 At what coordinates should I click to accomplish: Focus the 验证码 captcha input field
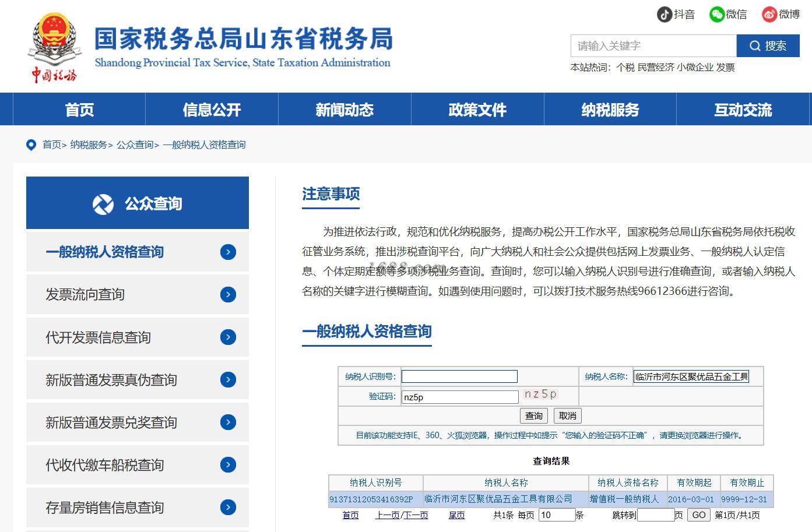point(460,397)
